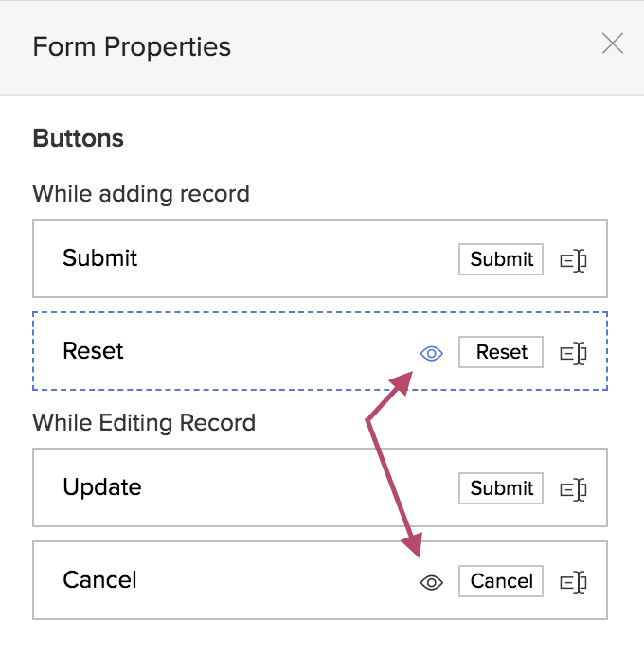Select the Submit row name text
The image size is (644, 653).
(99, 258)
